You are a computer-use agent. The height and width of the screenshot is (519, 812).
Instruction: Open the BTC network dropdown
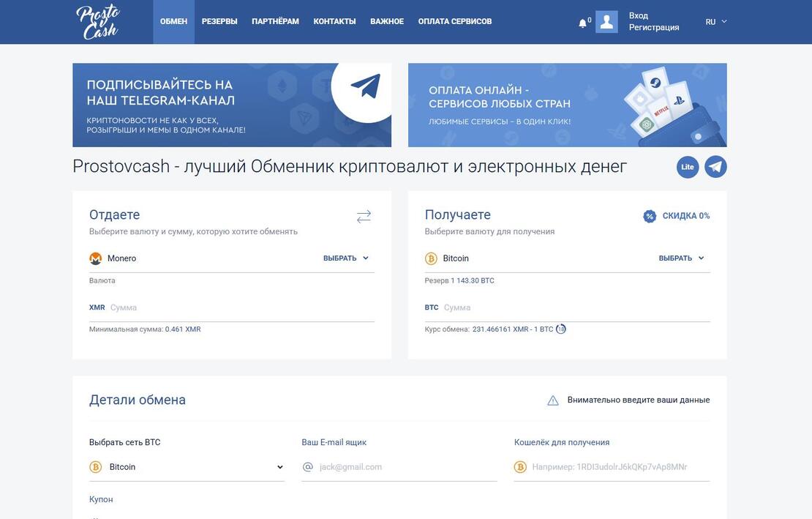(x=187, y=467)
